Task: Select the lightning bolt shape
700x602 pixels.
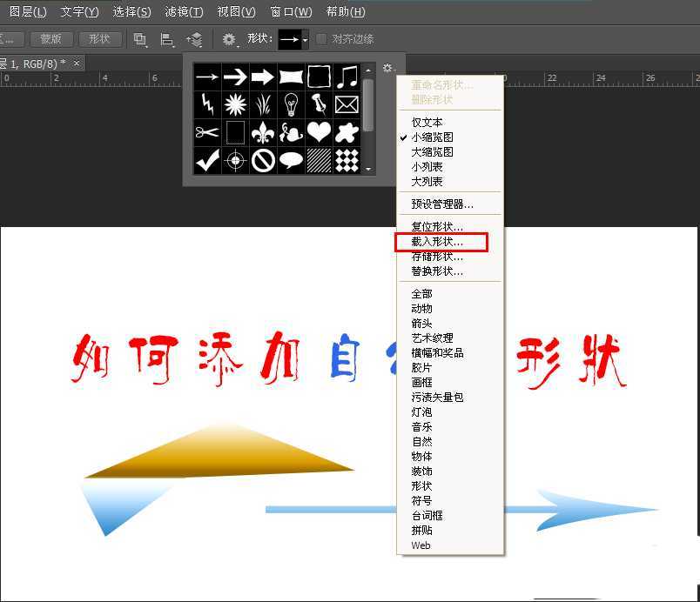Action: coord(206,104)
